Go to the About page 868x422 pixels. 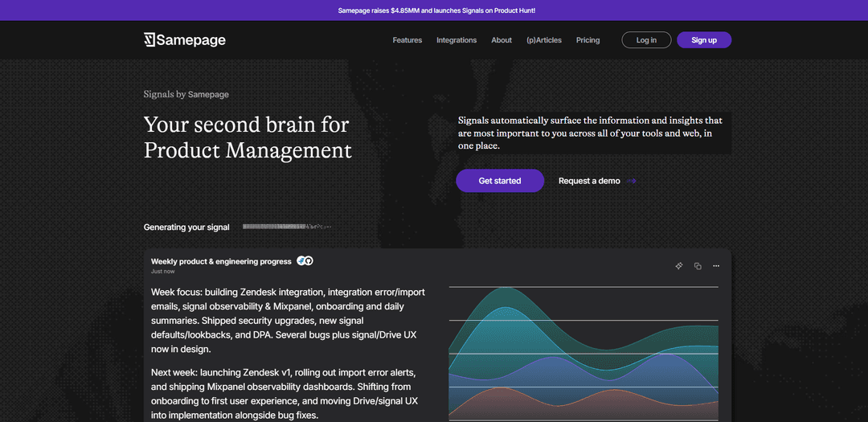pyautogui.click(x=502, y=40)
